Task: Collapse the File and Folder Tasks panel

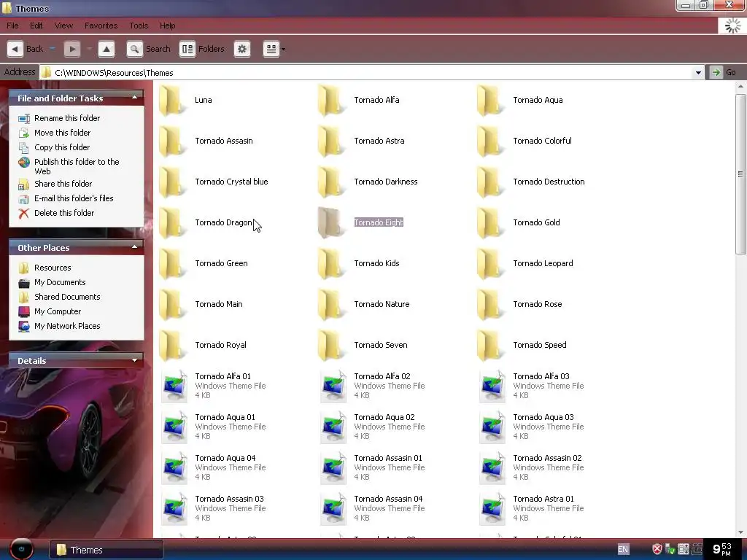Action: pyautogui.click(x=135, y=98)
